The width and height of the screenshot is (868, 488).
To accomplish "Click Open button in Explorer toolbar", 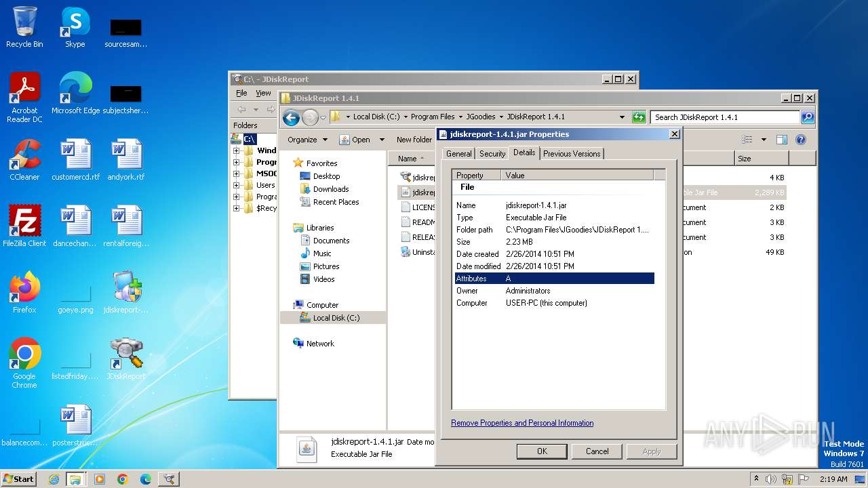I will [x=355, y=140].
